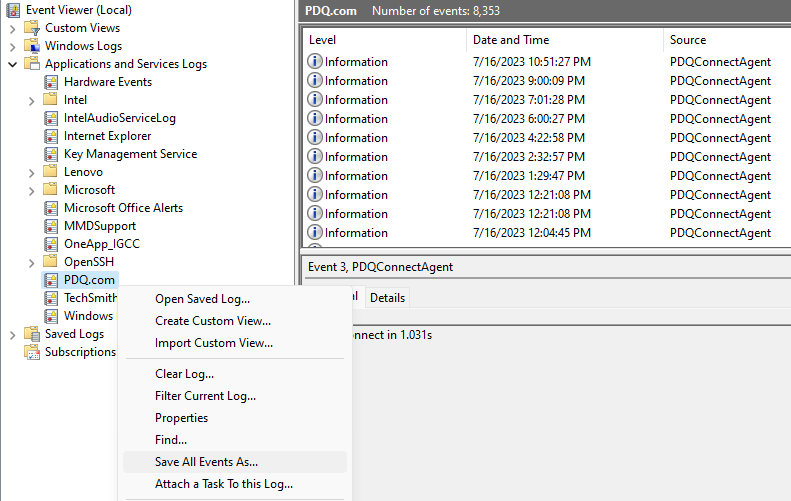Expand the Microsoft folder arrow
The height and width of the screenshot is (501, 791).
tap(32, 191)
